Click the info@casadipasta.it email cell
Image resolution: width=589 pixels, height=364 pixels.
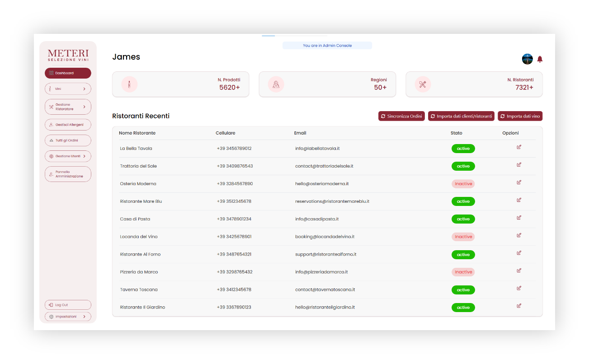317,219
